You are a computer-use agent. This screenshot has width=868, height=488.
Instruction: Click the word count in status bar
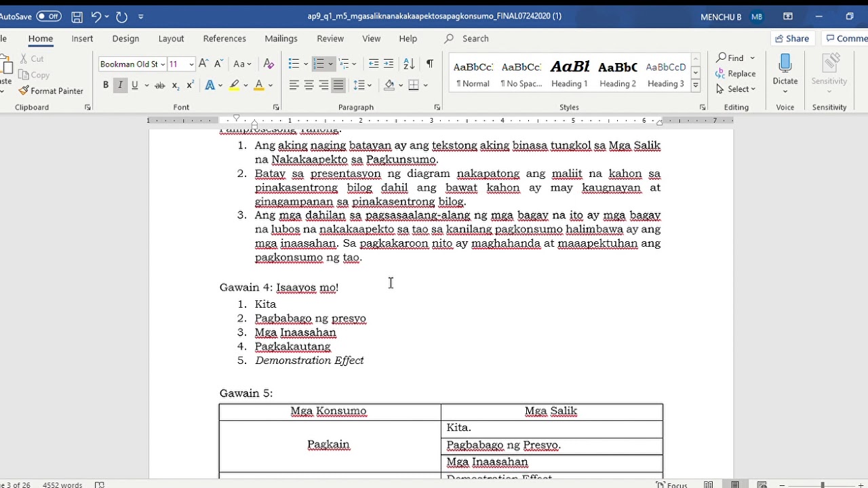(x=62, y=485)
